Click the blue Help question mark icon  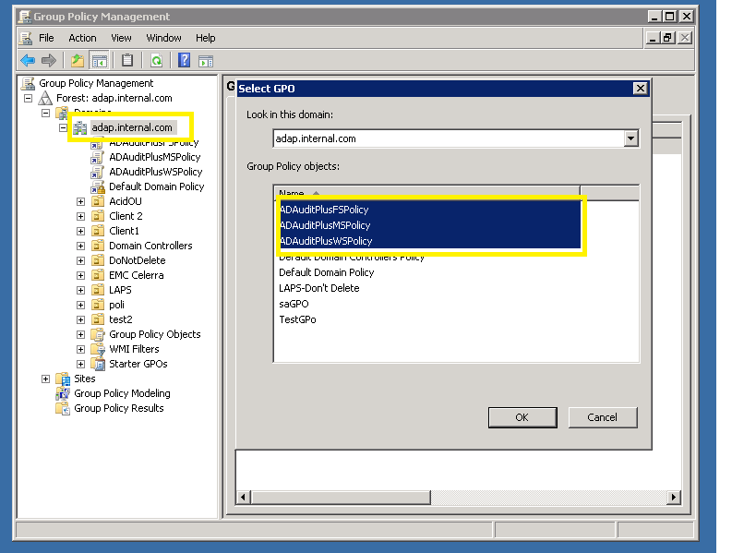point(185,61)
